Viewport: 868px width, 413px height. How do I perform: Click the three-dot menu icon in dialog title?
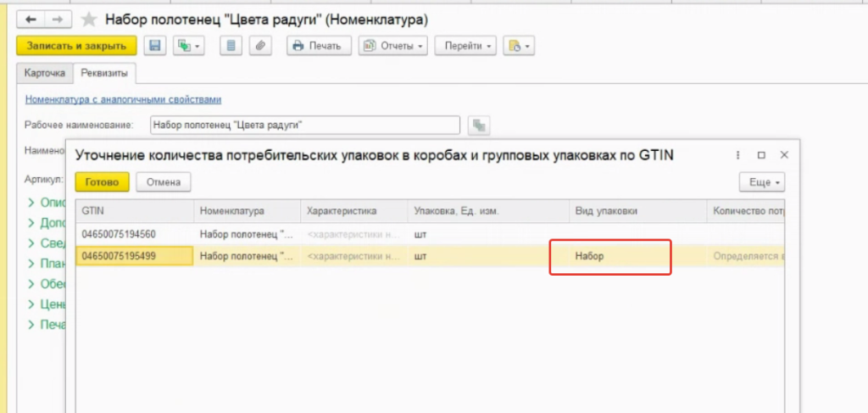pyautogui.click(x=739, y=155)
